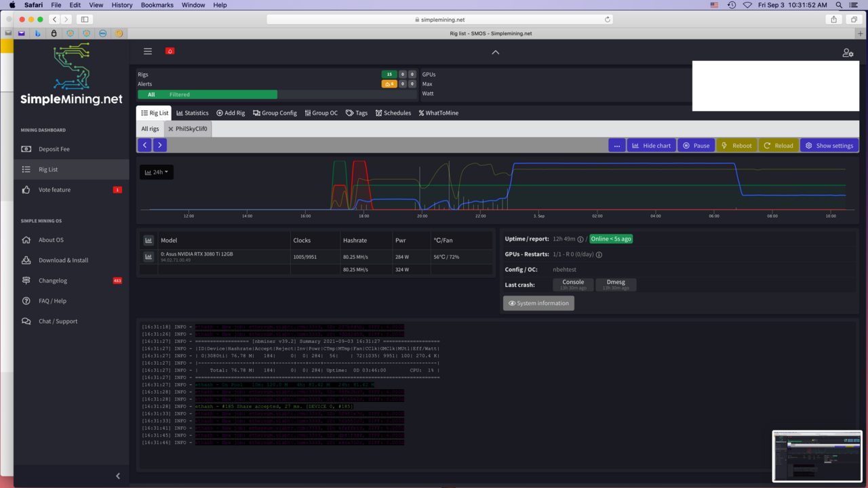Click the Safari address bar
868x488 pixels.
click(439, 20)
